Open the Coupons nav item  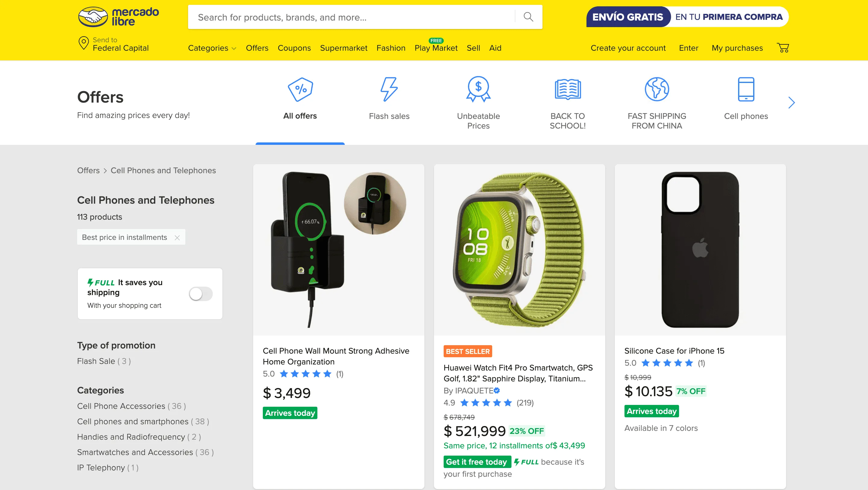tap(294, 48)
